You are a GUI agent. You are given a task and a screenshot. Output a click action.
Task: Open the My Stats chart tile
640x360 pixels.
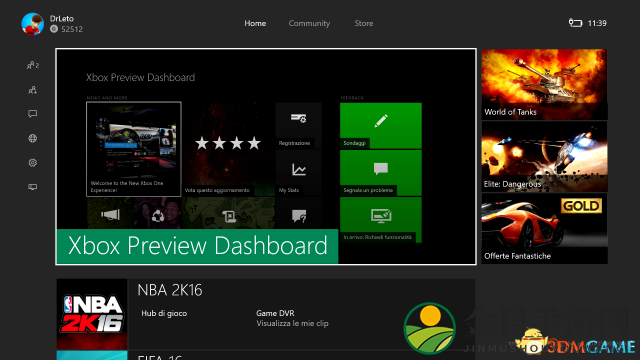[298, 173]
